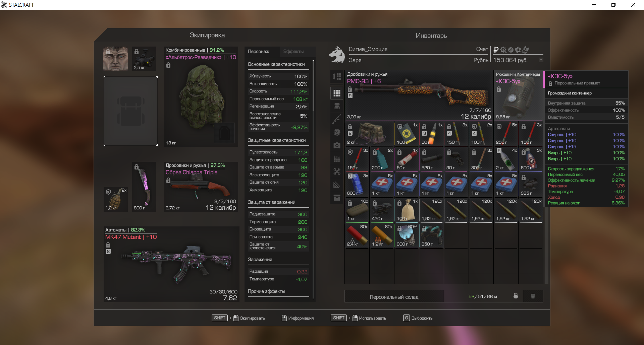
Task: Filter inventory by ammunition bullets icon
Action: (x=337, y=158)
